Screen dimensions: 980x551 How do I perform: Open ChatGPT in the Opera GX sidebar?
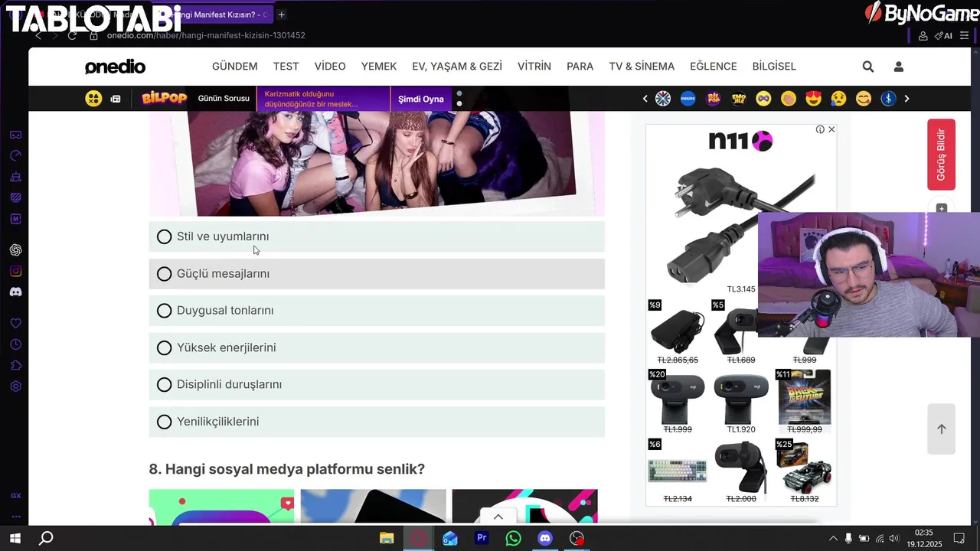tap(15, 250)
